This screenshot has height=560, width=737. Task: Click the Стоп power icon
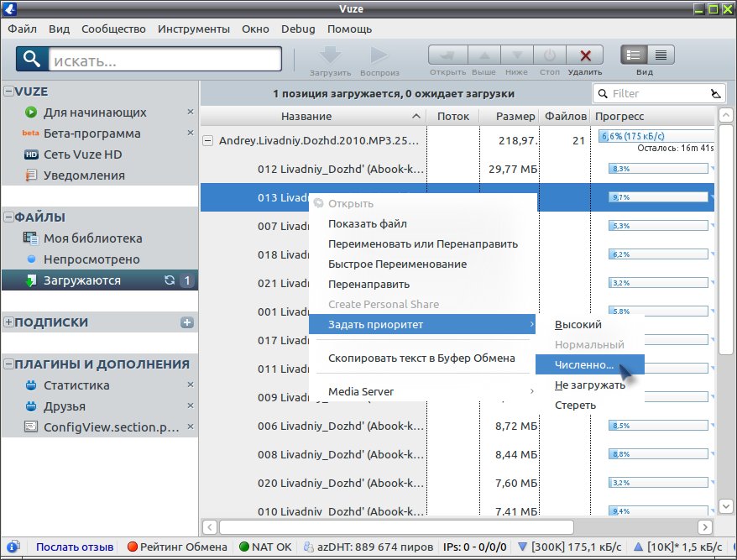[550, 56]
